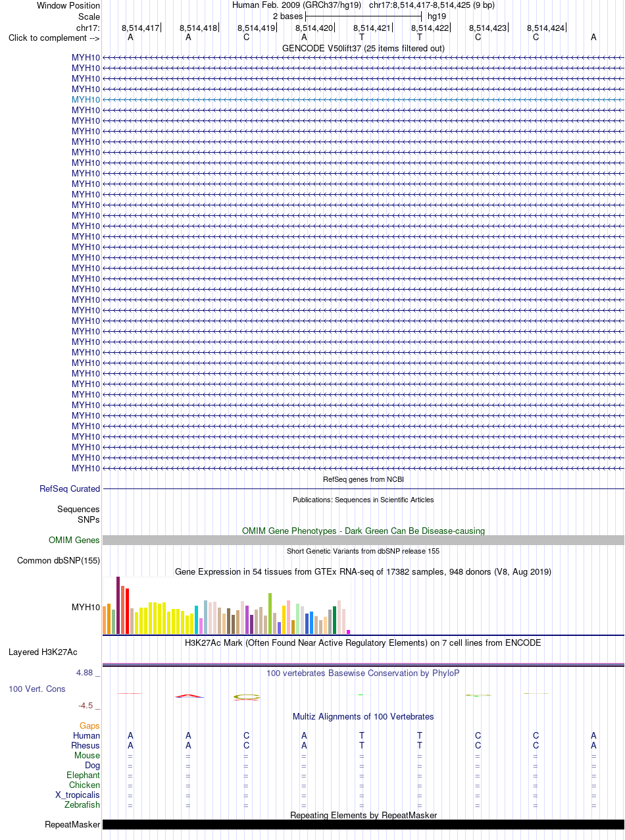The height and width of the screenshot is (840, 625).
Task: Open H3K27Ac Mark track title
Action: pos(363,643)
